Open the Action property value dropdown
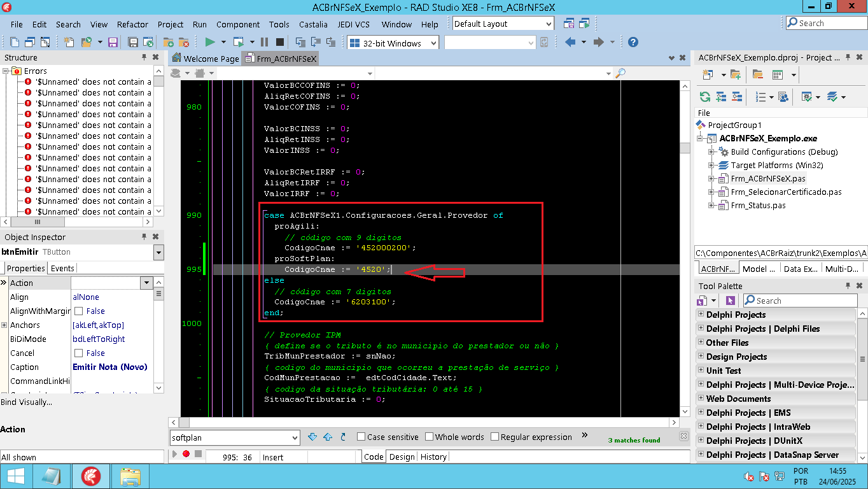The image size is (868, 489). click(146, 283)
